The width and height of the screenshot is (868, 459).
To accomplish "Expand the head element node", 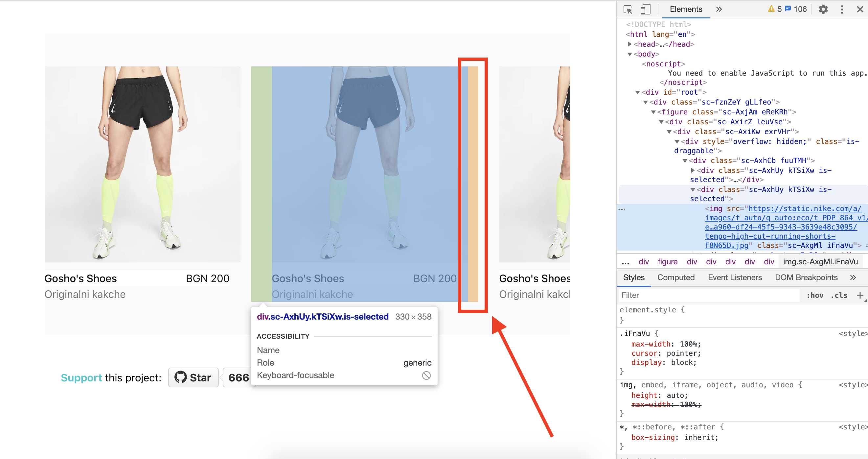I will [x=630, y=44].
